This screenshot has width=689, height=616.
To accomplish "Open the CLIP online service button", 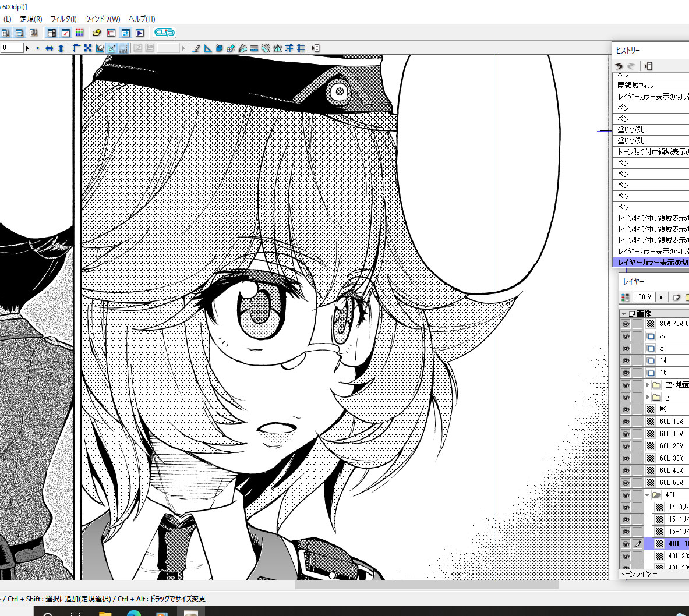I will coord(164,33).
